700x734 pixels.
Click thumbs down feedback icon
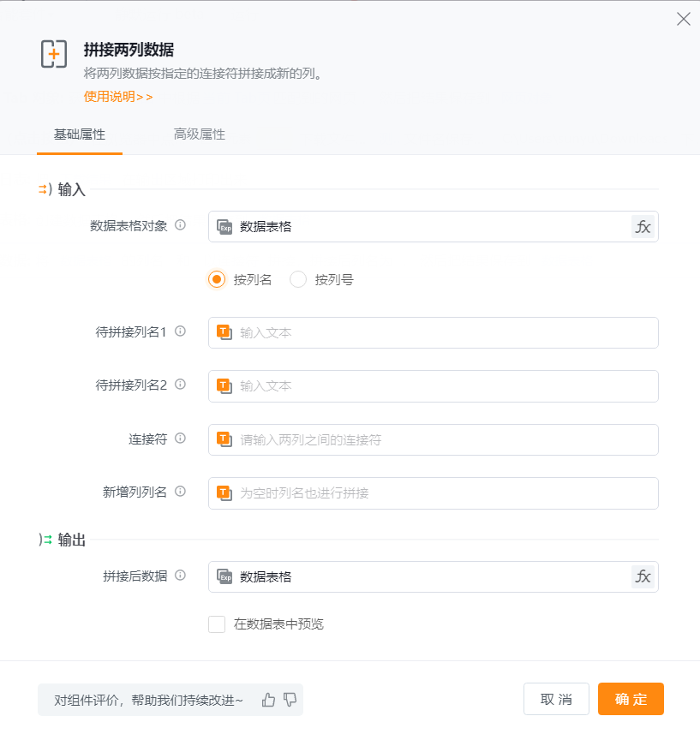[x=290, y=700]
